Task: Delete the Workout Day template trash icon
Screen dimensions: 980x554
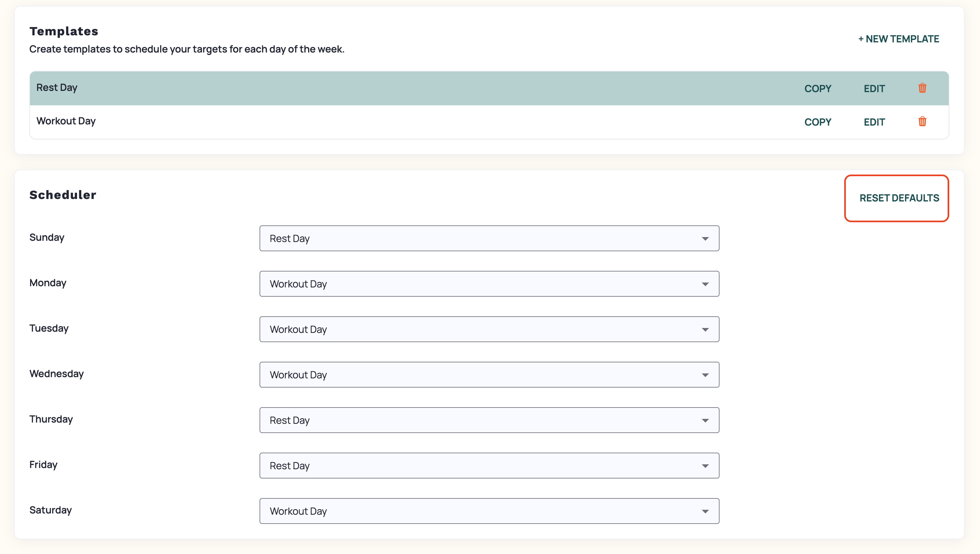Action: pyautogui.click(x=922, y=122)
